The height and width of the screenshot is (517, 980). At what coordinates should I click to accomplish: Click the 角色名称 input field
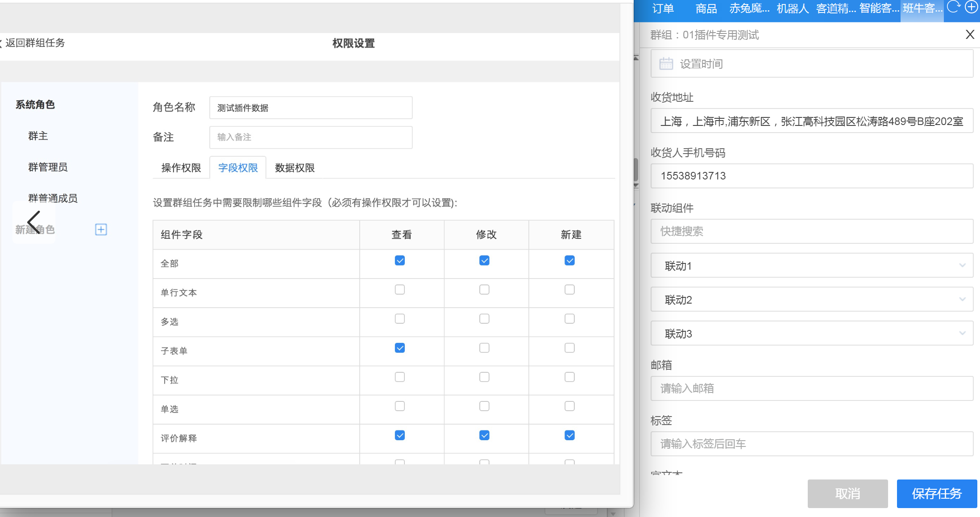(311, 108)
